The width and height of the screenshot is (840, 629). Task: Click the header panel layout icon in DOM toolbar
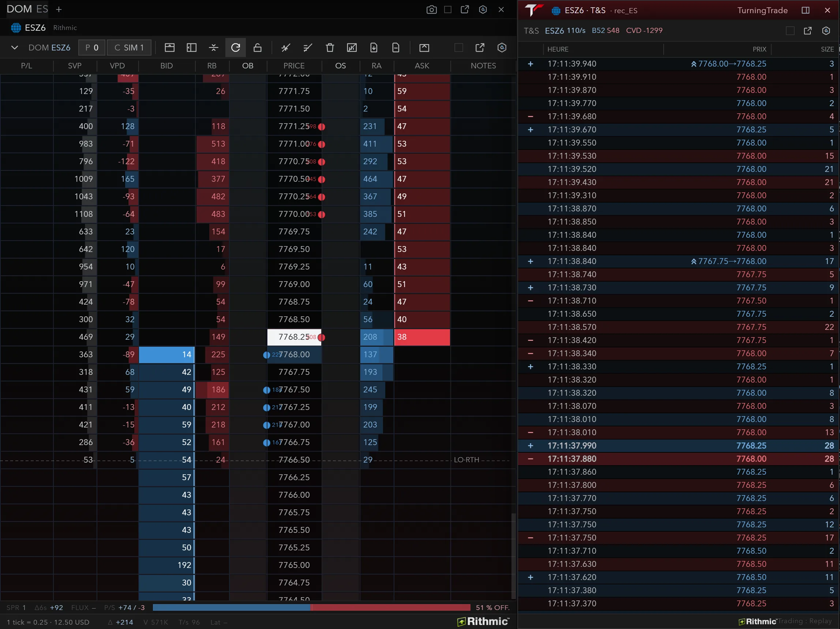point(169,48)
